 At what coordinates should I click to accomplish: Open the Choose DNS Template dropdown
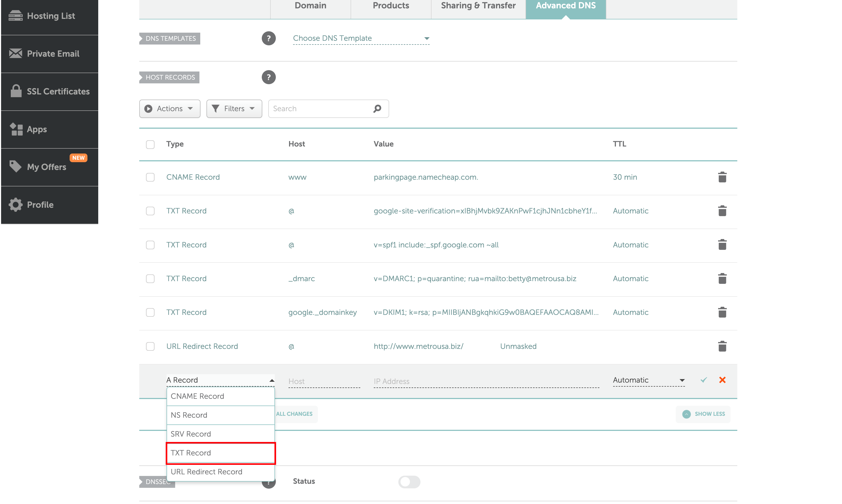[x=361, y=38]
